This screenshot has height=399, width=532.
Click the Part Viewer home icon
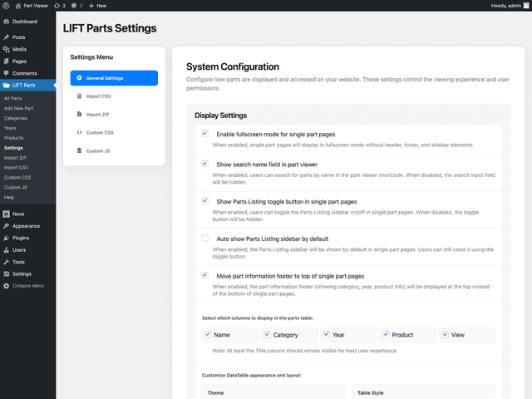18,6
